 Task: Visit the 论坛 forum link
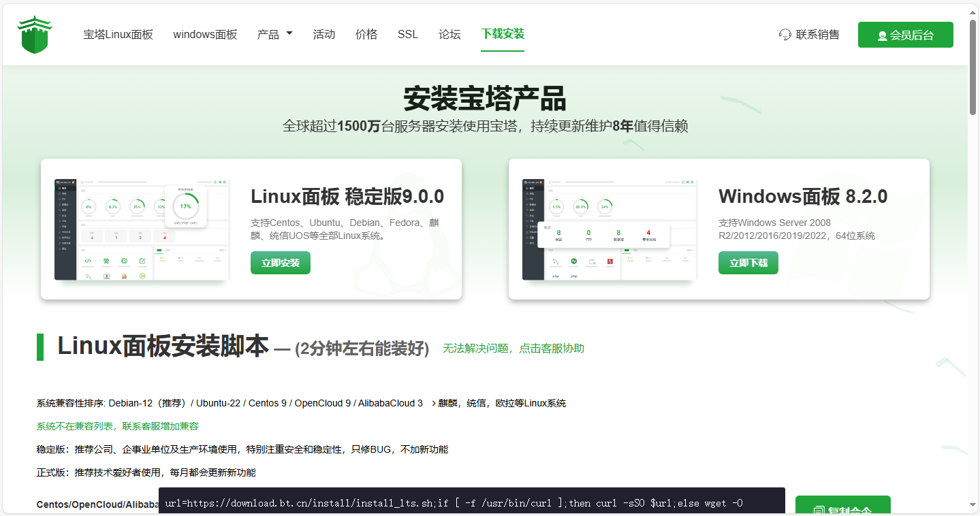coord(449,35)
